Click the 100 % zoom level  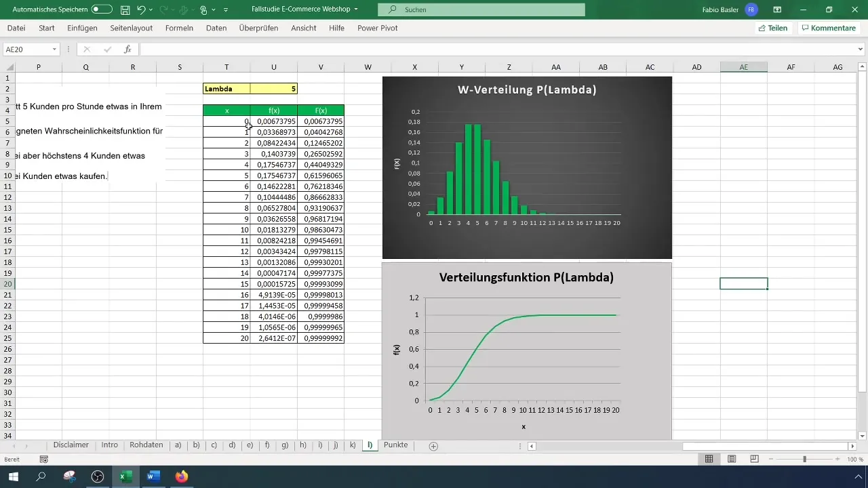click(x=854, y=460)
